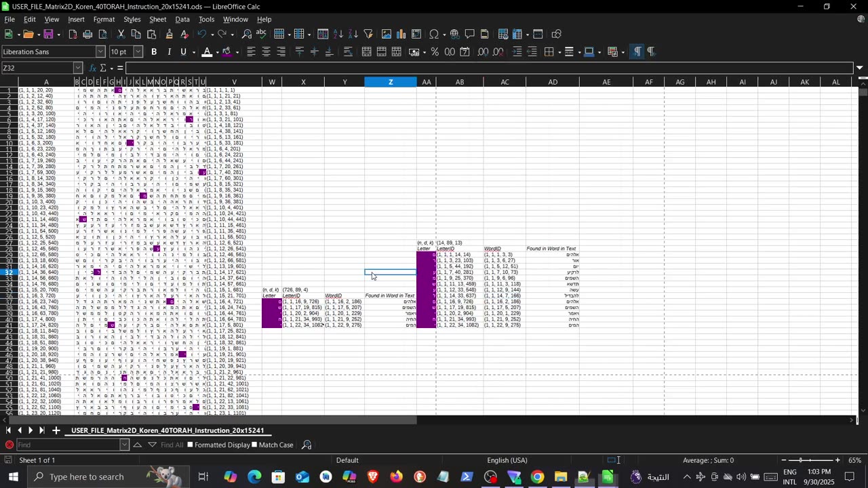Cut the selected cells
This screenshot has height=488, width=868.
click(x=121, y=34)
